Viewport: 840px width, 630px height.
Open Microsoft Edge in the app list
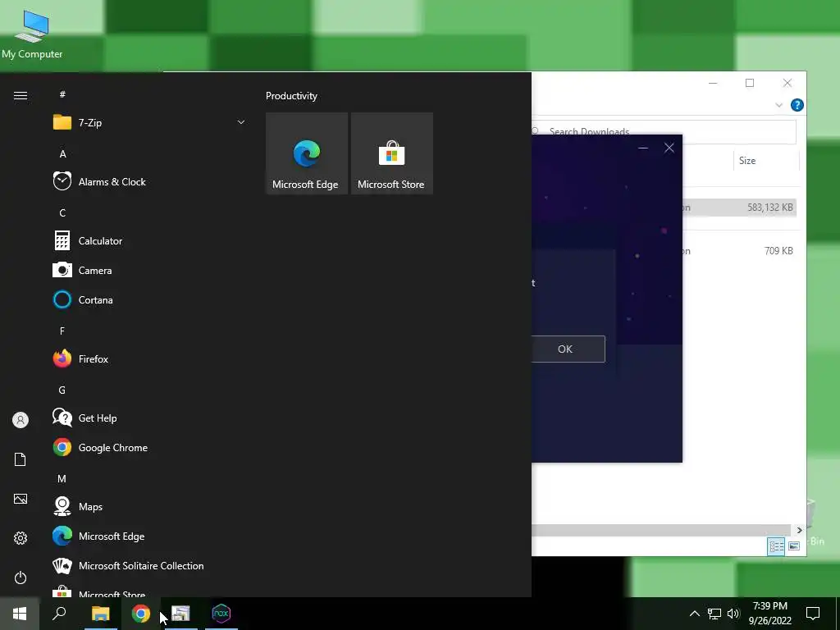click(148, 536)
